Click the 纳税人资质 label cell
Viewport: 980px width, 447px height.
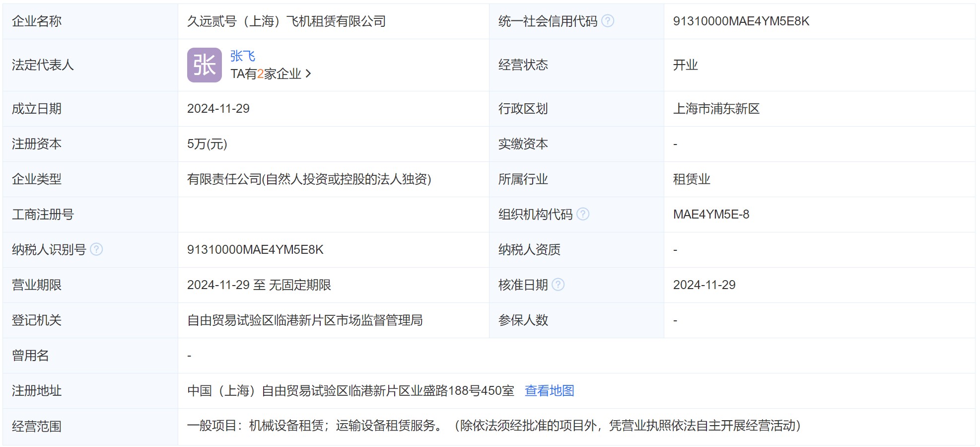click(x=576, y=250)
